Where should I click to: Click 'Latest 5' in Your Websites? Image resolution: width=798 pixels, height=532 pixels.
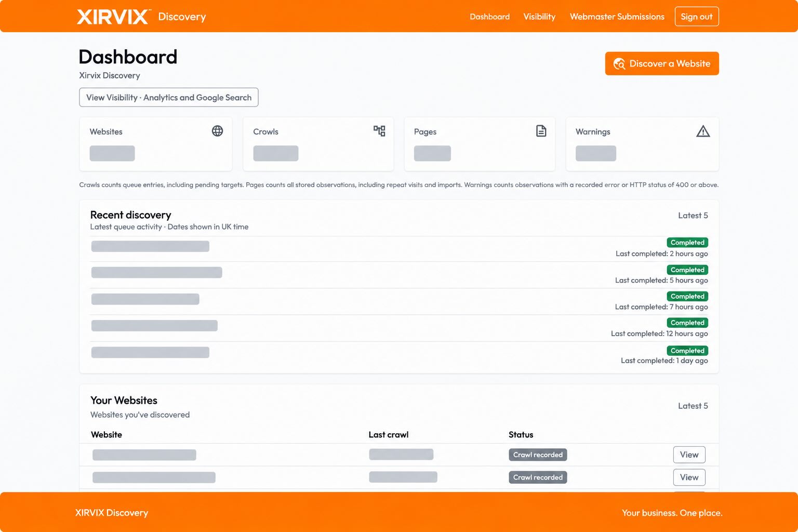click(x=693, y=406)
